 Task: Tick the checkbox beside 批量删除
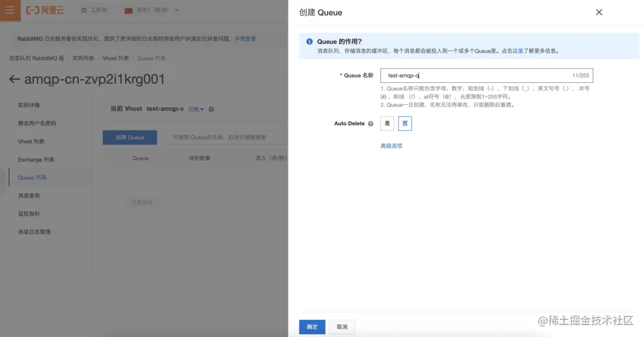tap(113, 203)
